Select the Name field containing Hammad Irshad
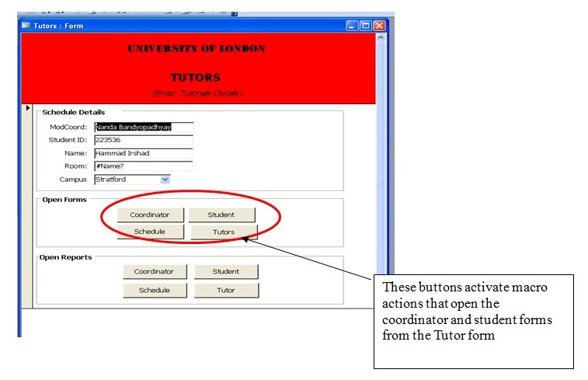Screen dimensions: 588x380 (143, 153)
